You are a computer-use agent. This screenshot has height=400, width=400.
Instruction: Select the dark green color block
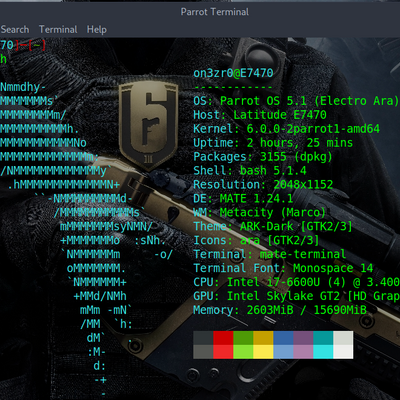243,338
